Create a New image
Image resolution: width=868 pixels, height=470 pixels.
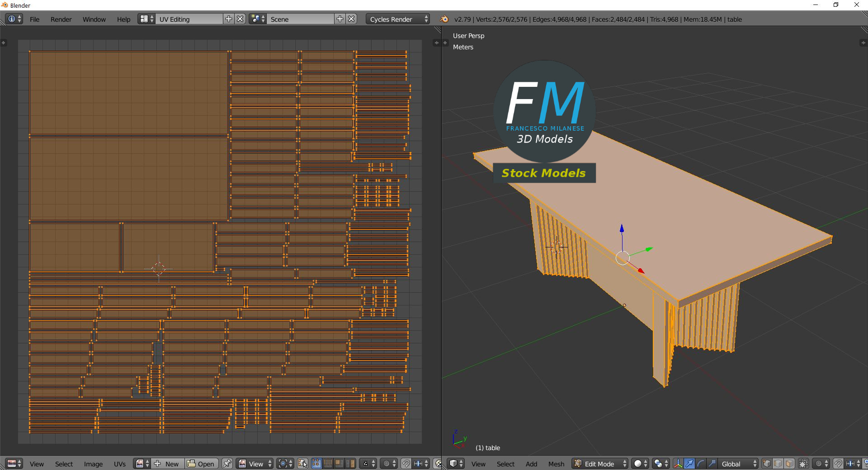coord(168,464)
